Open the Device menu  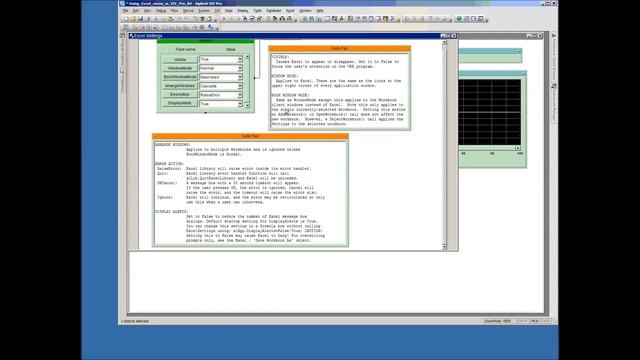(188, 11)
